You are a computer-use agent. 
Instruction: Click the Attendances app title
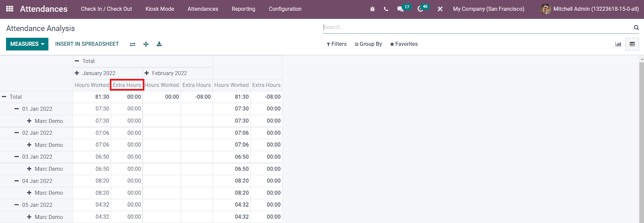point(44,9)
